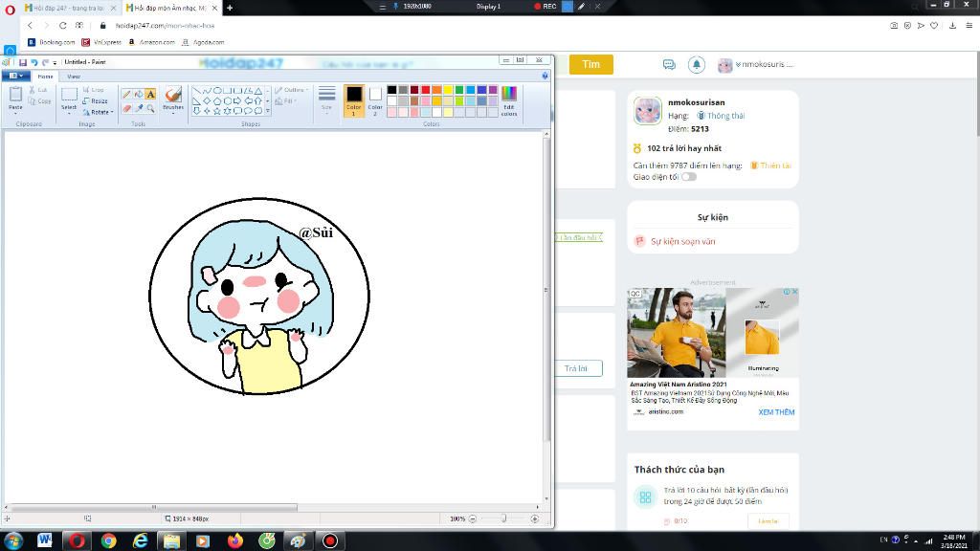This screenshot has width=980, height=551.
Task: Select the Eraser tool in Paint
Action: 127,108
